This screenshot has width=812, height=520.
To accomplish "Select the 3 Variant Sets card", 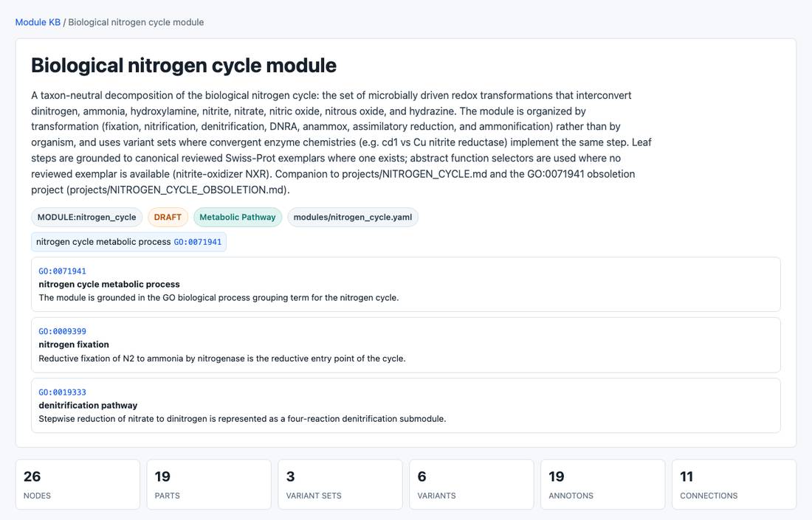I will tap(340, 485).
